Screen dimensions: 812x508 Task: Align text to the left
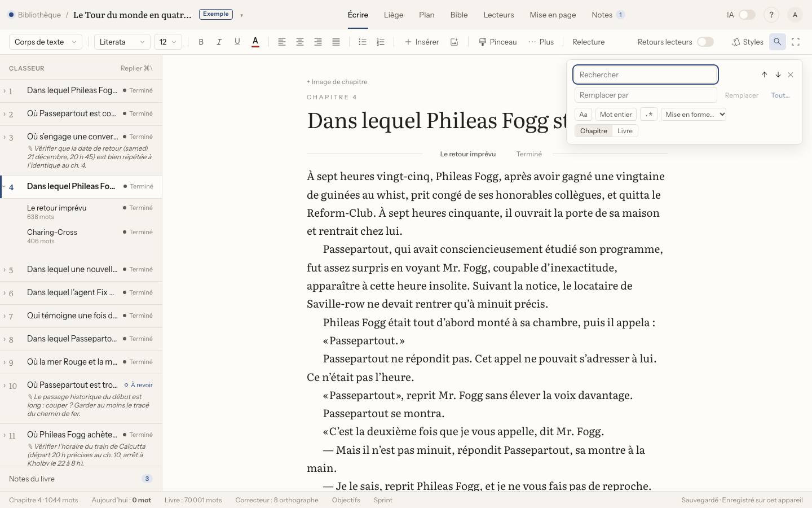point(282,42)
